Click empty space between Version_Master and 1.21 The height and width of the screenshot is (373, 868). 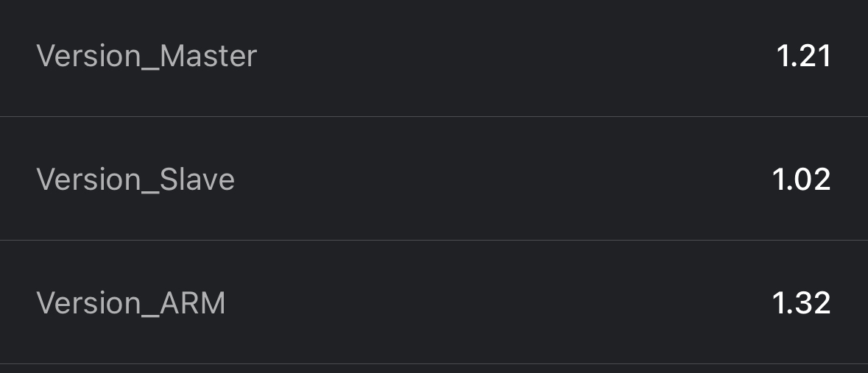[515, 57]
